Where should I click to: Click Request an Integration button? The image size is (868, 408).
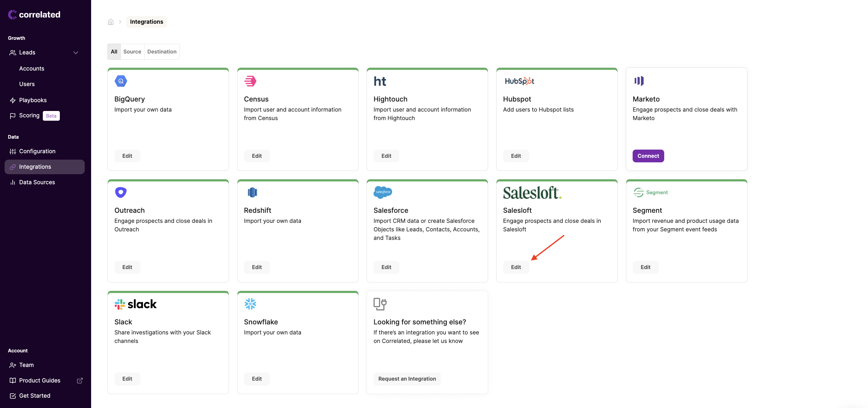[x=407, y=379]
